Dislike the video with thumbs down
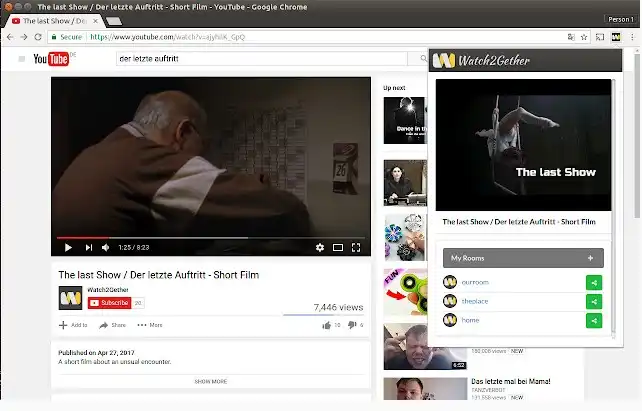The image size is (642, 411). click(352, 325)
